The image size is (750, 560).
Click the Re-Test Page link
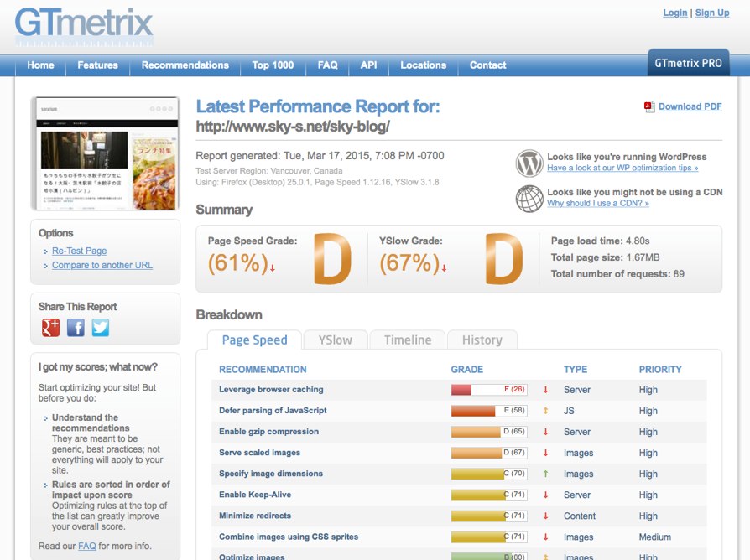(80, 251)
